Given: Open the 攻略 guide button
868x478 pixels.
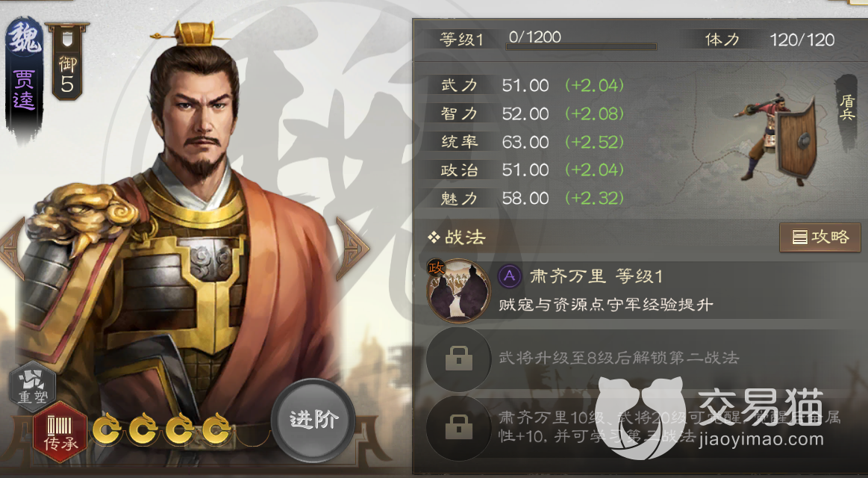Looking at the screenshot, I should [819, 237].
